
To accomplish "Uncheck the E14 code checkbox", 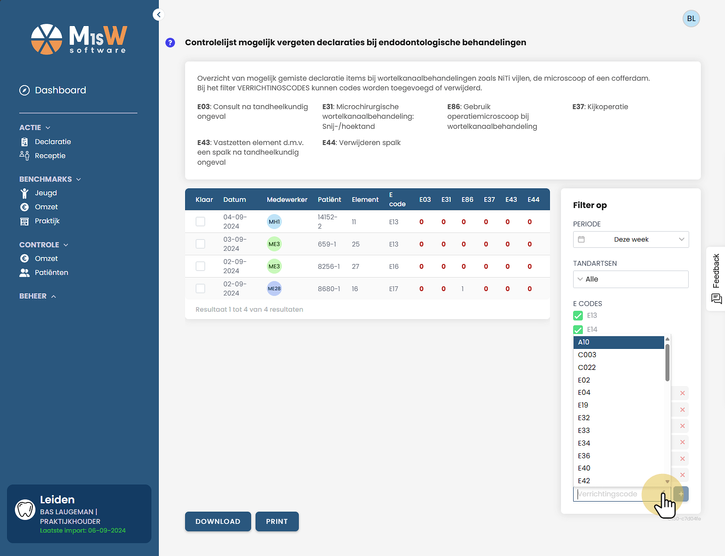I will [x=578, y=329].
